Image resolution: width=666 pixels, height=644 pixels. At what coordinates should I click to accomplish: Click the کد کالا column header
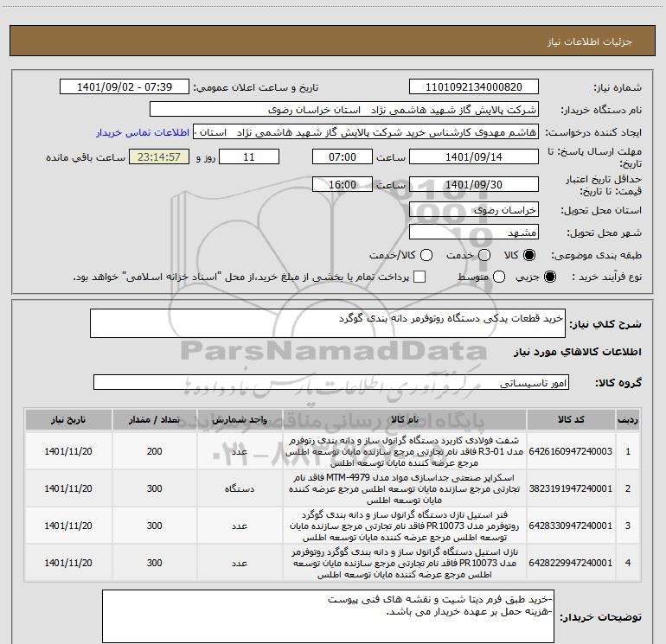click(x=571, y=420)
